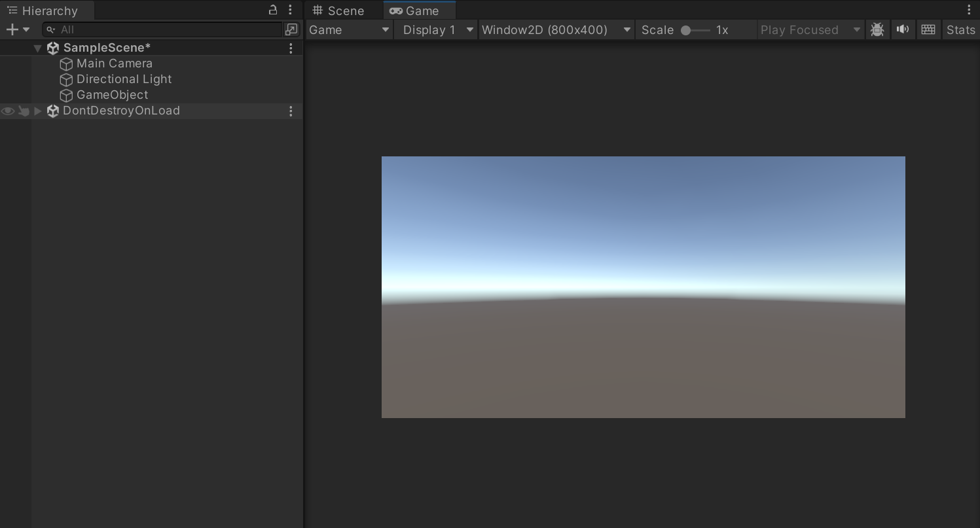Click the Hierarchy panel lock icon
This screenshot has height=528, width=980.
[273, 10]
